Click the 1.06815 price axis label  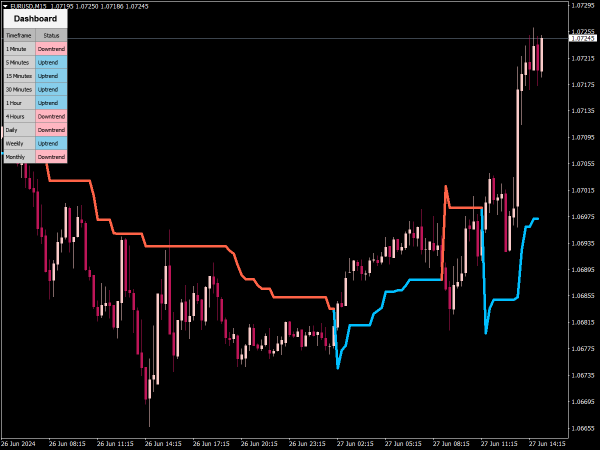coord(583,322)
